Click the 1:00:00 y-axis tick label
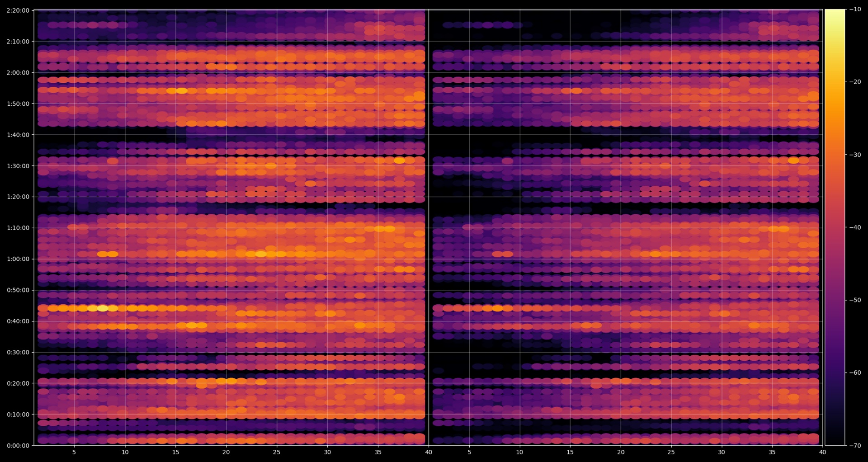The height and width of the screenshot is (462, 868). point(18,259)
